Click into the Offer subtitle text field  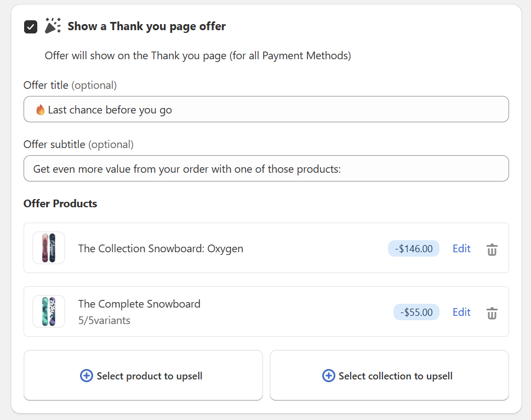(274, 169)
